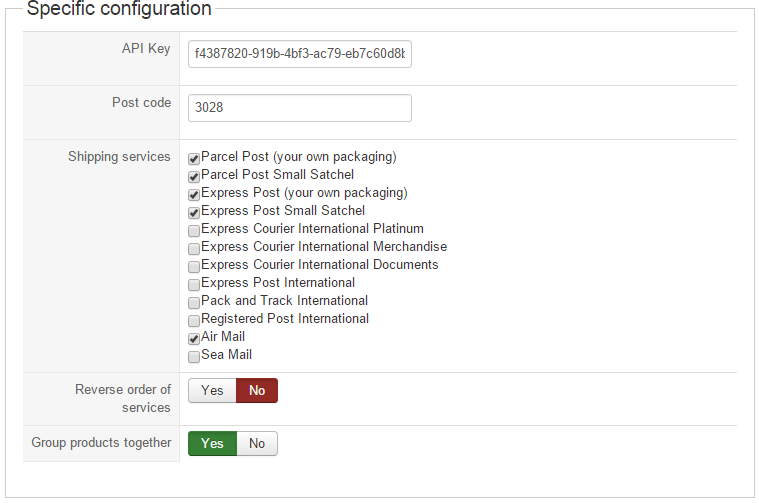This screenshot has width=759, height=503.
Task: Click the API Key input field
Action: pos(299,54)
